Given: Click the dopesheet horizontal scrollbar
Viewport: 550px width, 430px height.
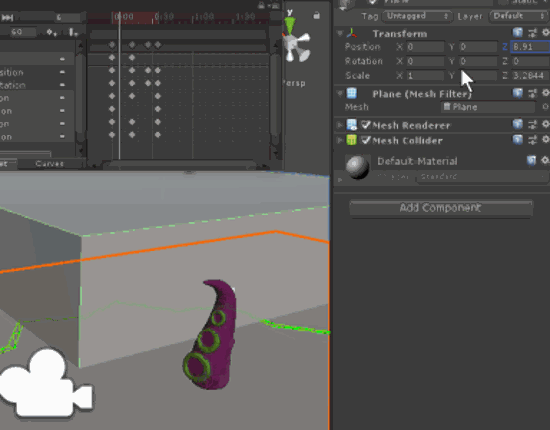Looking at the screenshot, I should tap(182, 164).
